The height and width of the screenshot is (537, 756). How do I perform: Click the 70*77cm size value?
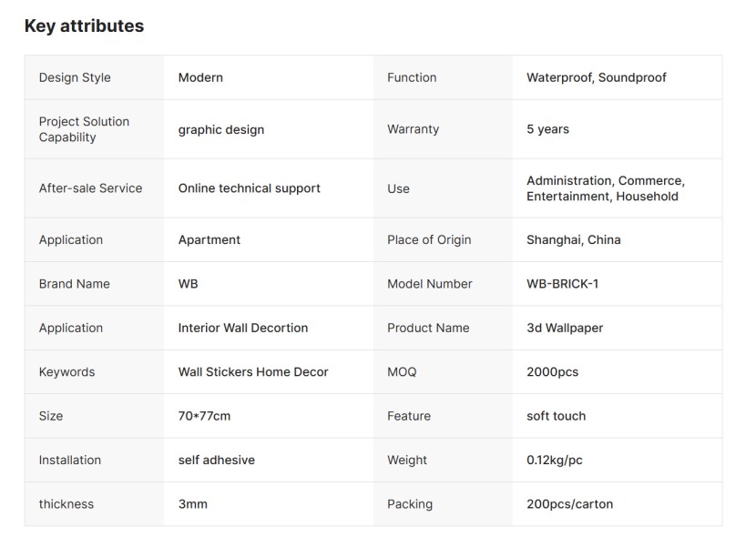(204, 416)
